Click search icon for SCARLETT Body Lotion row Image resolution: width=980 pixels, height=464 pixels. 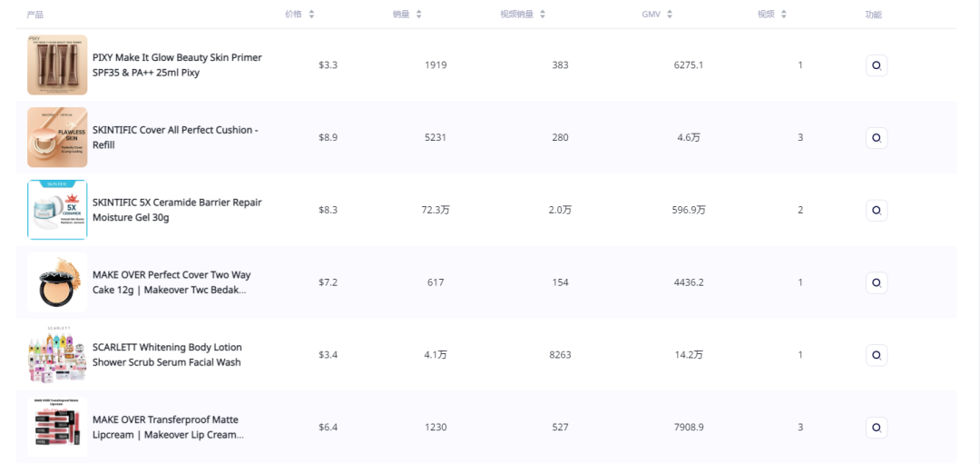pos(876,355)
